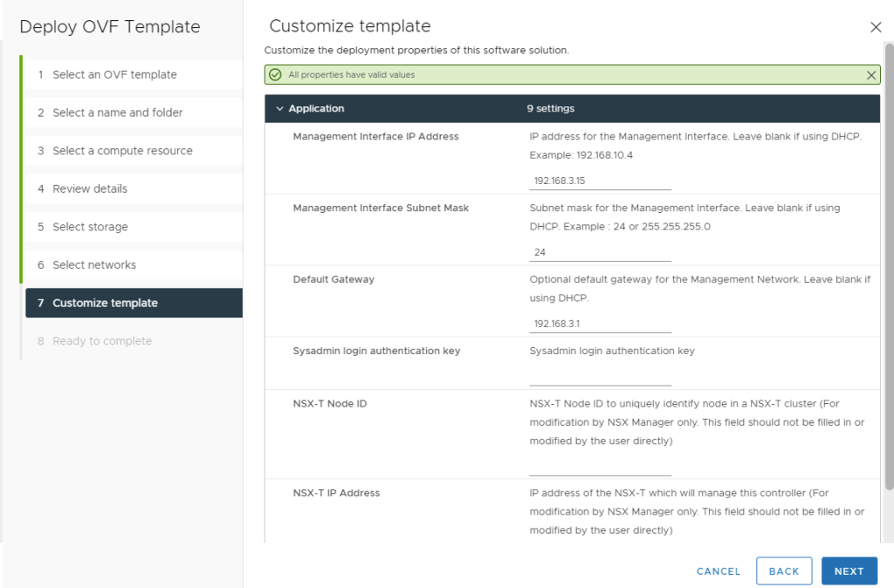894x588 pixels.
Task: Click the green checkmark validation icon
Action: point(276,75)
